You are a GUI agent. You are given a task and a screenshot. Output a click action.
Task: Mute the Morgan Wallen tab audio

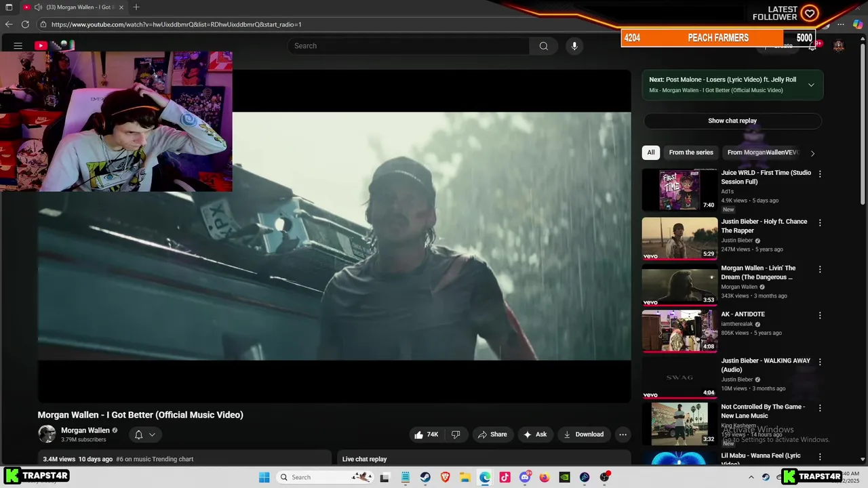click(x=38, y=7)
